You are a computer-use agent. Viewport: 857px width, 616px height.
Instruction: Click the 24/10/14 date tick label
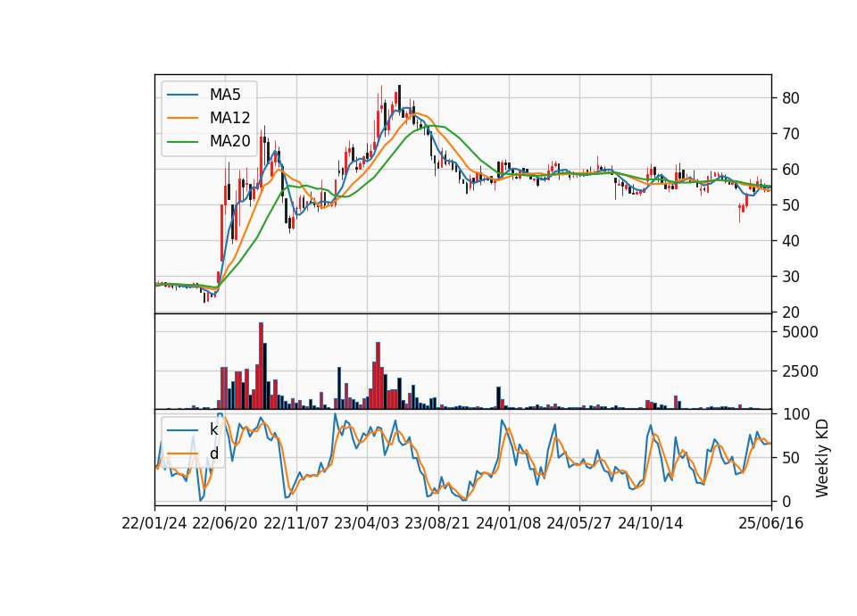click(x=651, y=523)
